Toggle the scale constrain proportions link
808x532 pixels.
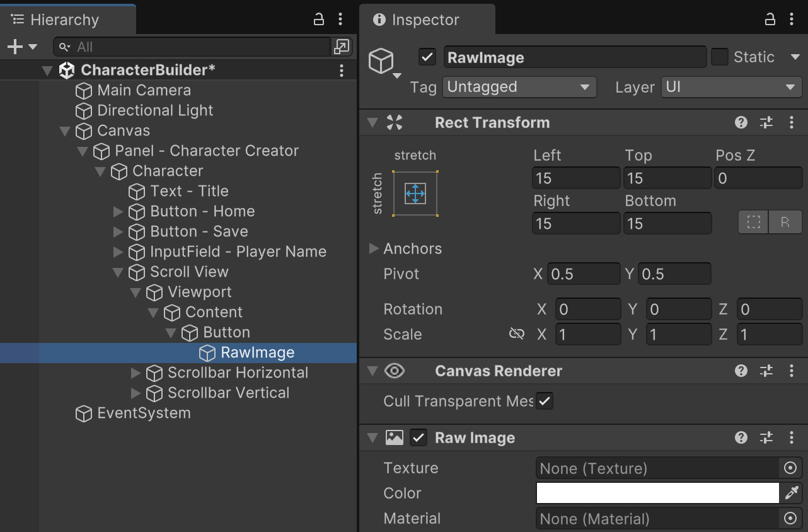click(517, 334)
